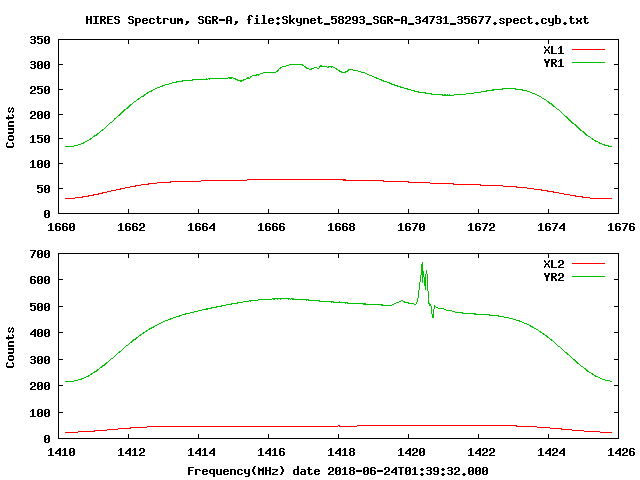Screen dimensions: 640x480
Task: Select the YR2 legend label
Action: [553, 277]
